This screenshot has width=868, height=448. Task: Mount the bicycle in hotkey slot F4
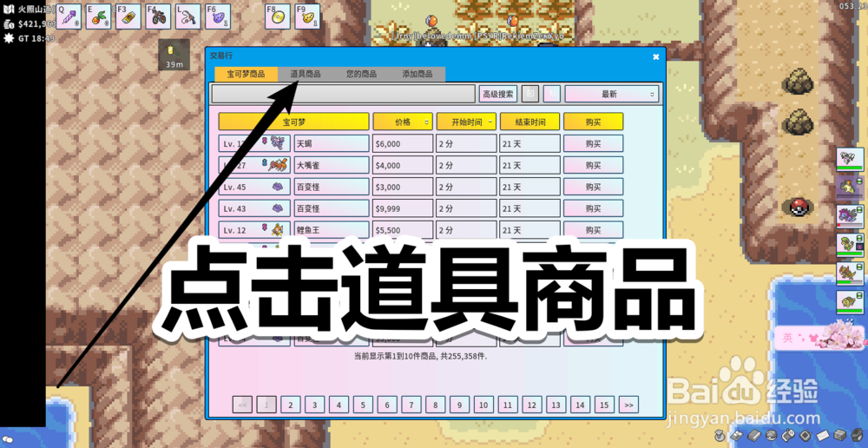coord(158,16)
